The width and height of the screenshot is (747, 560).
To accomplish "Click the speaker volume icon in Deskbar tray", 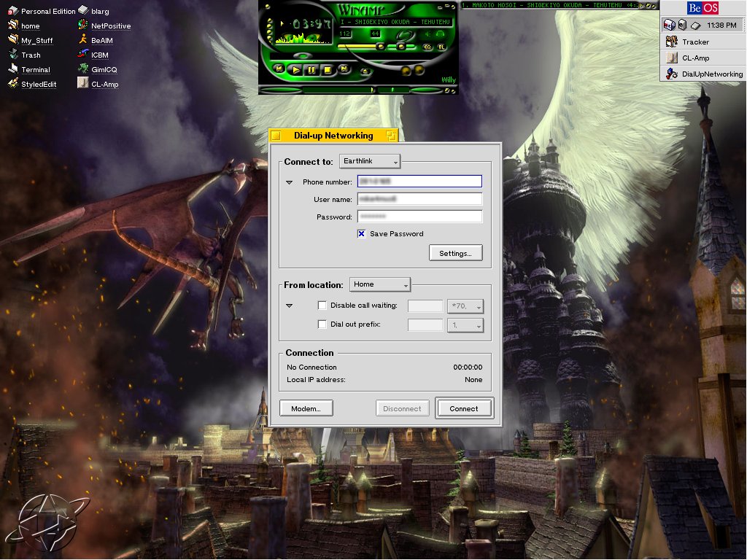I will click(682, 25).
